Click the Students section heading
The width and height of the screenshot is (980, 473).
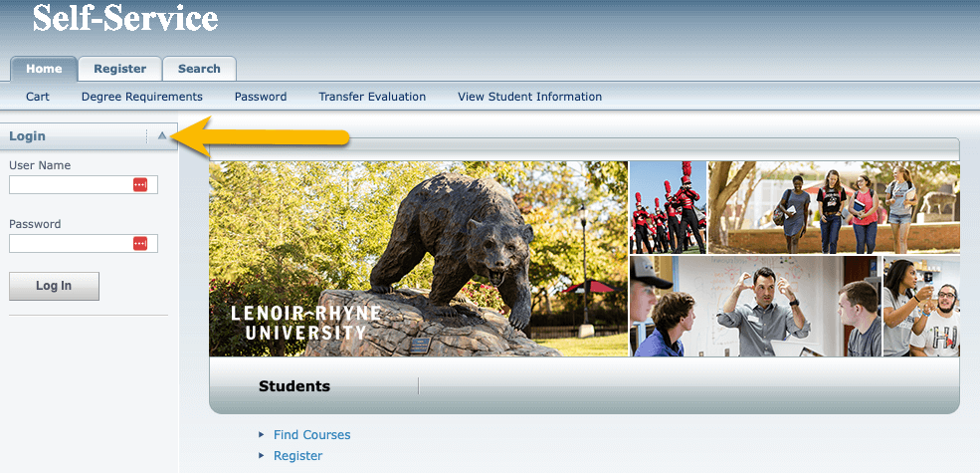294,386
